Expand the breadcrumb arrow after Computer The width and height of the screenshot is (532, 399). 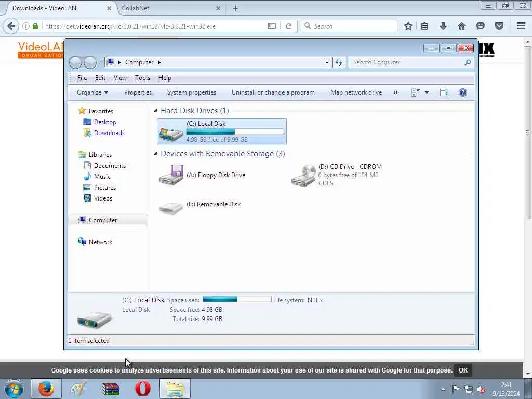[159, 62]
